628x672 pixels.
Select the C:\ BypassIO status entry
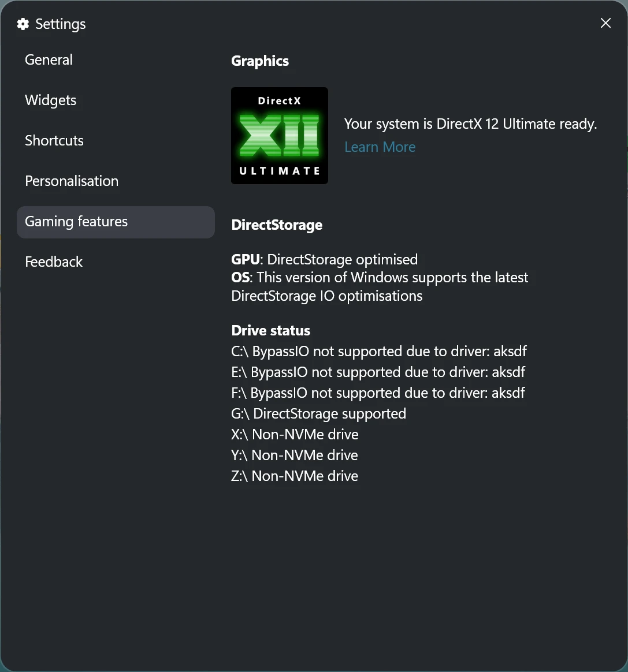pos(379,351)
